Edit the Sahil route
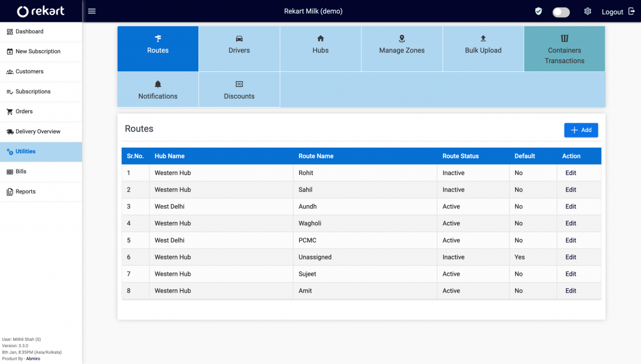Screen dimensions: 641x364 coord(571,190)
